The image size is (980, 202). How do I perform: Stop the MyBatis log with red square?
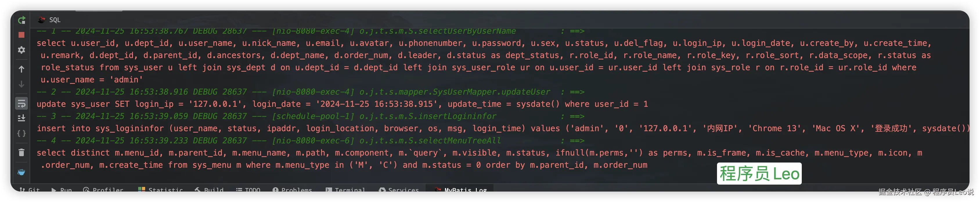pyautogui.click(x=22, y=35)
